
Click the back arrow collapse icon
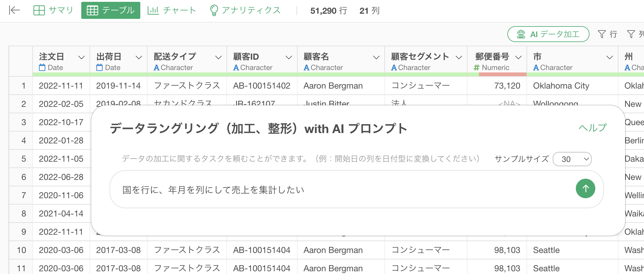(14, 10)
